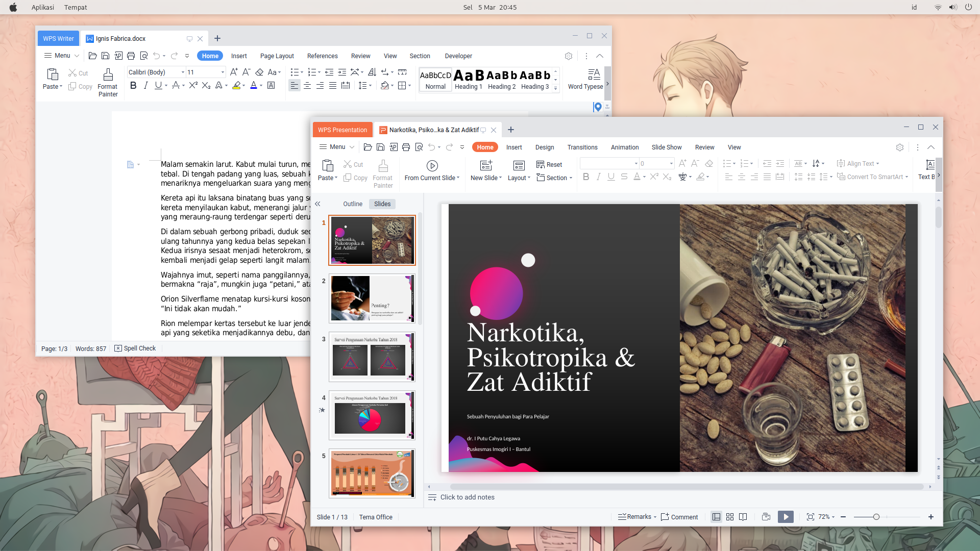980x551 pixels.
Task: Open the Transitions tab in Presentation
Action: (x=582, y=147)
